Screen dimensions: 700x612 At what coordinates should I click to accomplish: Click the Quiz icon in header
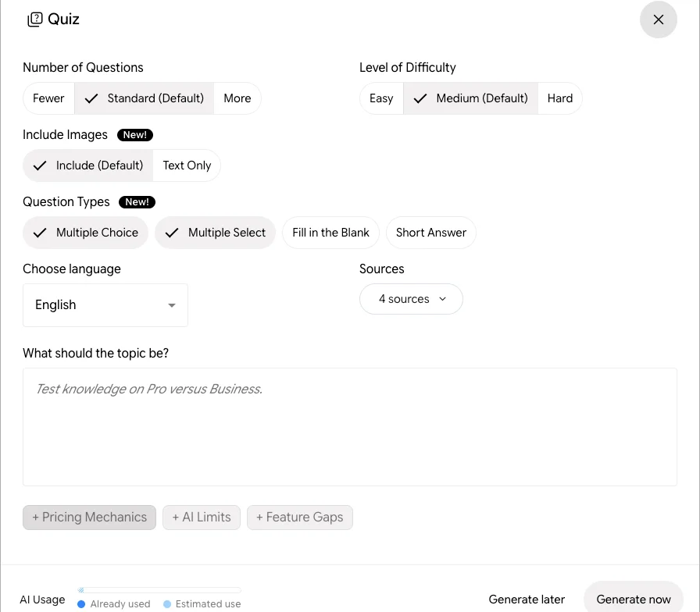pos(35,20)
